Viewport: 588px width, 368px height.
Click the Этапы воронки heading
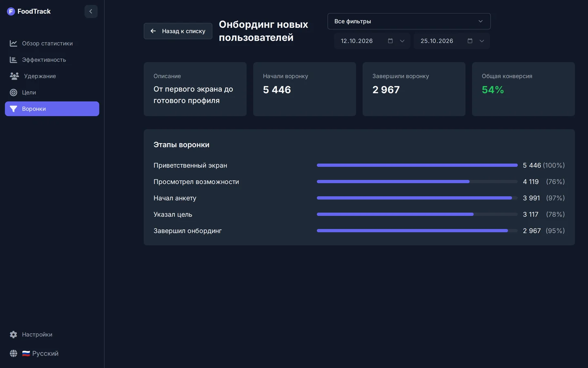pyautogui.click(x=181, y=145)
